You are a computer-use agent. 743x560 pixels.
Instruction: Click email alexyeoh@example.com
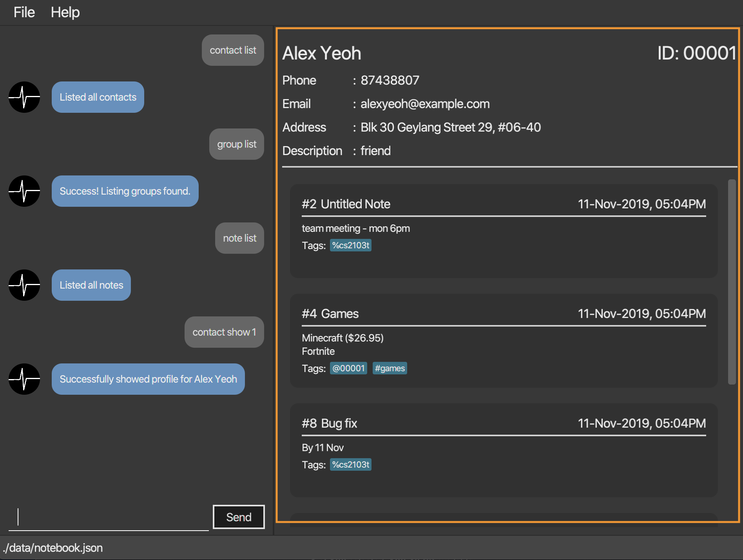coord(425,104)
